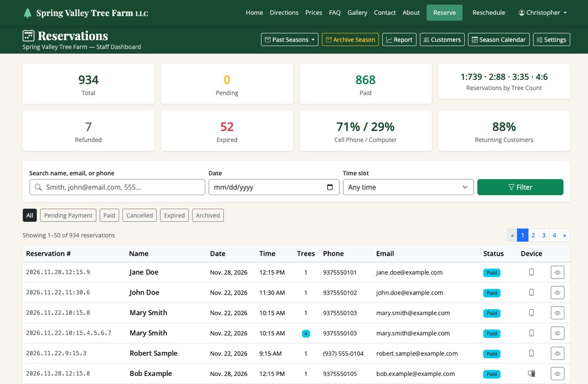Filter by Pending Payment status
Image resolution: width=588 pixels, height=384 pixels.
tap(68, 215)
